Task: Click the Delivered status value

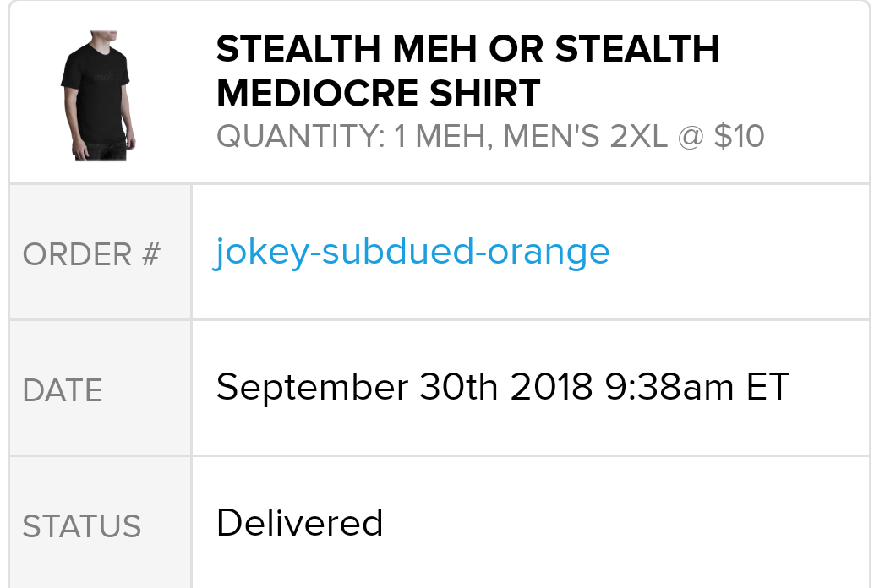Action: [x=299, y=523]
